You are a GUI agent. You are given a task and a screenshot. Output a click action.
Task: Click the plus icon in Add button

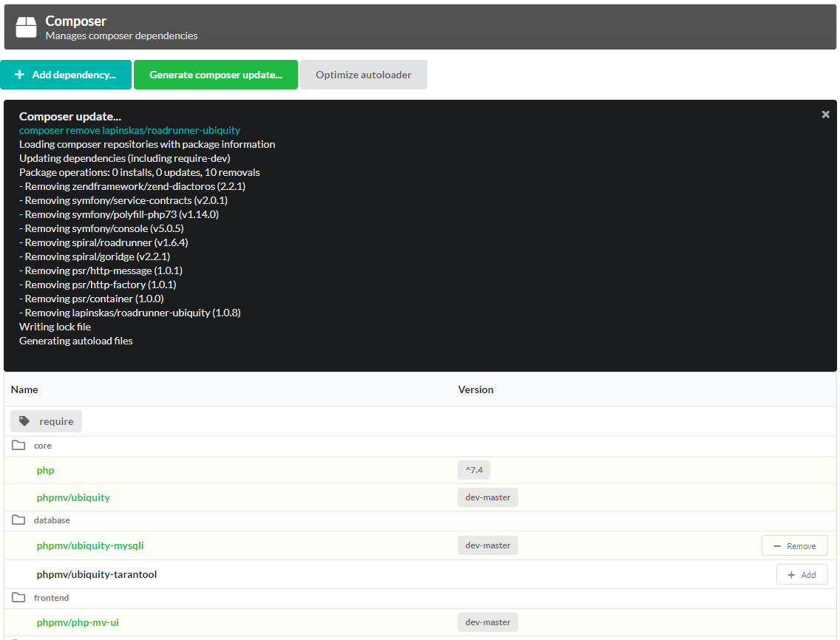(x=791, y=575)
